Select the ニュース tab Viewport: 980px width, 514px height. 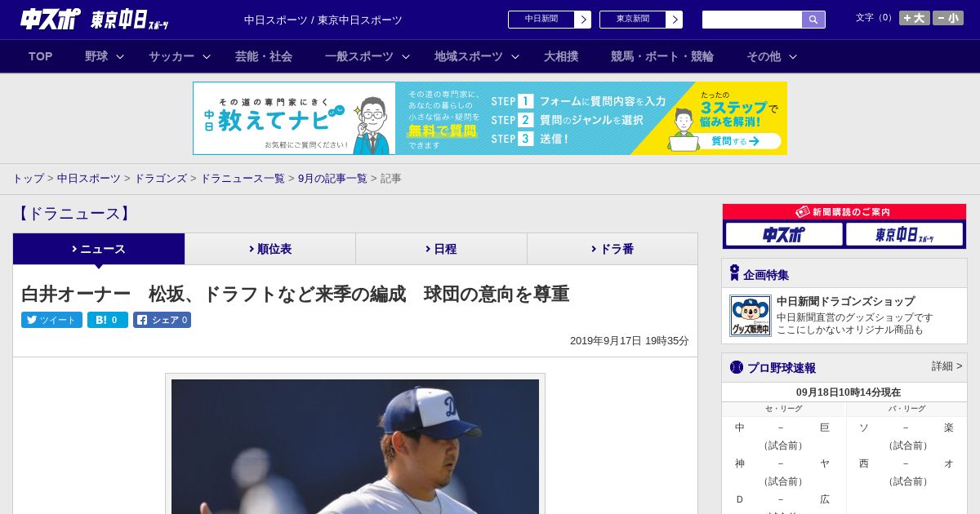99,249
